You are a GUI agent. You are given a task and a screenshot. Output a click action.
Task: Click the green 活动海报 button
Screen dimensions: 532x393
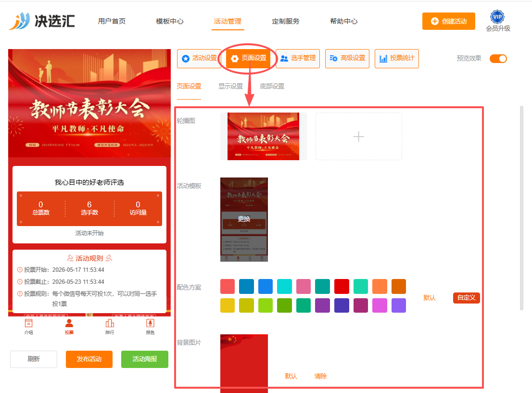click(x=144, y=359)
